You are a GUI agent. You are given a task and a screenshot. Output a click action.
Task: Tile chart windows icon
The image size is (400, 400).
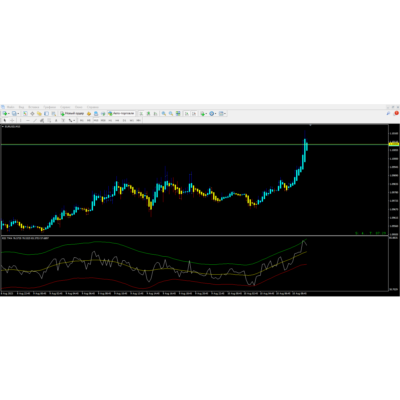(x=178, y=114)
